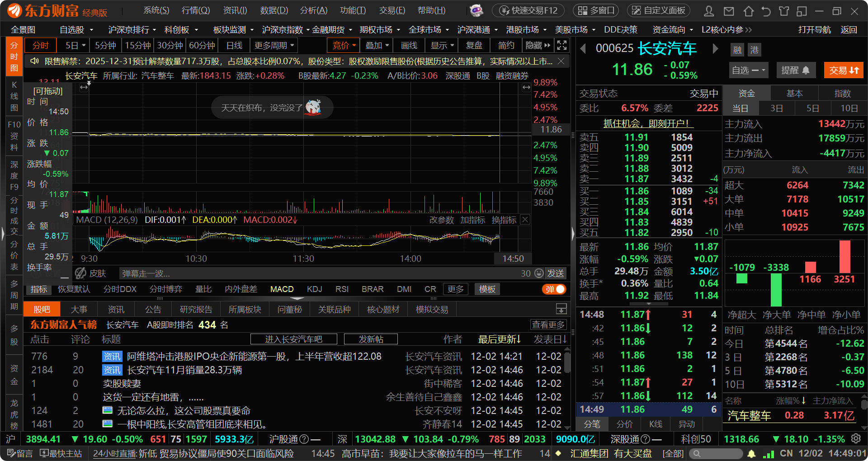Open the AI robot assistant icon
The width and height of the screenshot is (868, 461).
(x=476, y=10)
